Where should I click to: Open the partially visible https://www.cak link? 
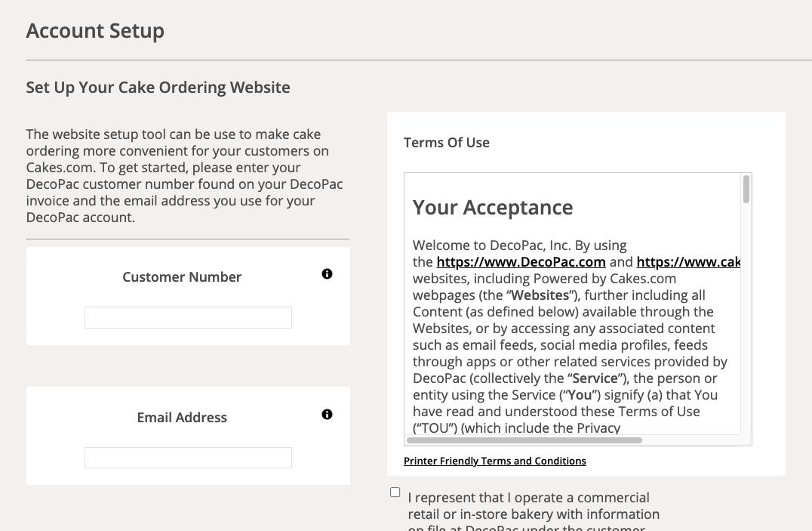pos(688,262)
